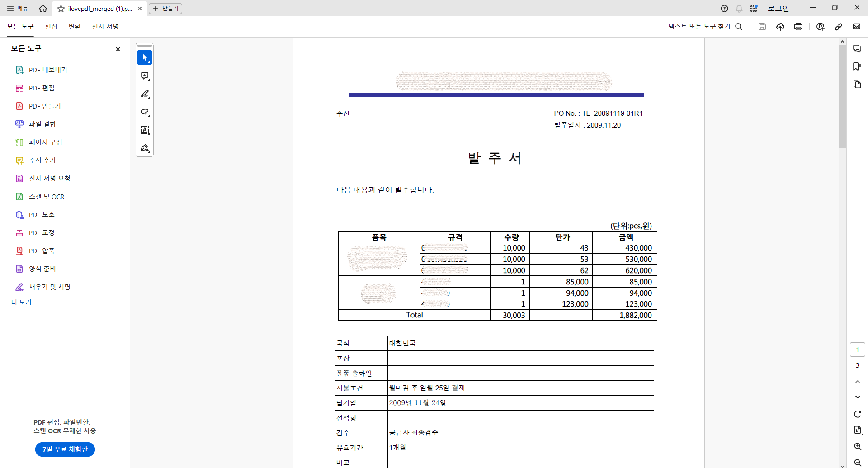Open the search to find text or tools
The height and width of the screenshot is (468, 868).
(x=739, y=27)
